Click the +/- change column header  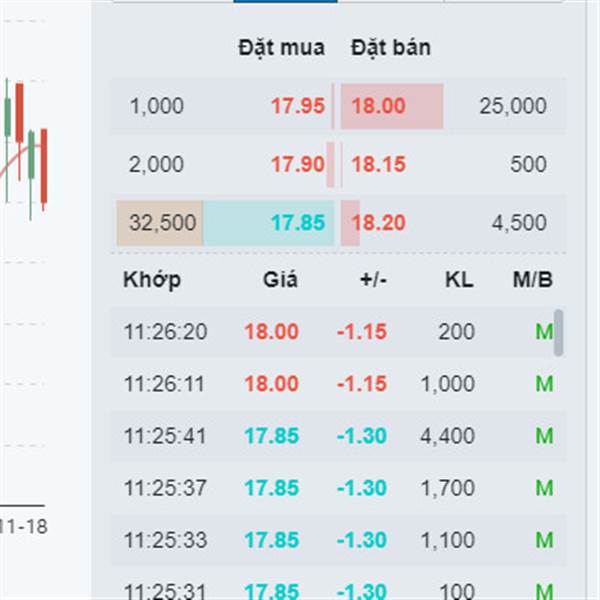[x=373, y=280]
